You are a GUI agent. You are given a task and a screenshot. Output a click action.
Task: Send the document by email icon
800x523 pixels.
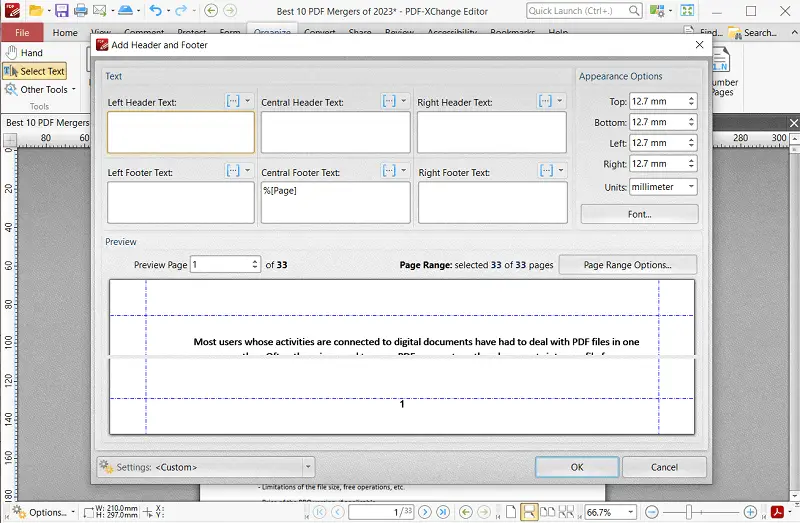[100, 10]
